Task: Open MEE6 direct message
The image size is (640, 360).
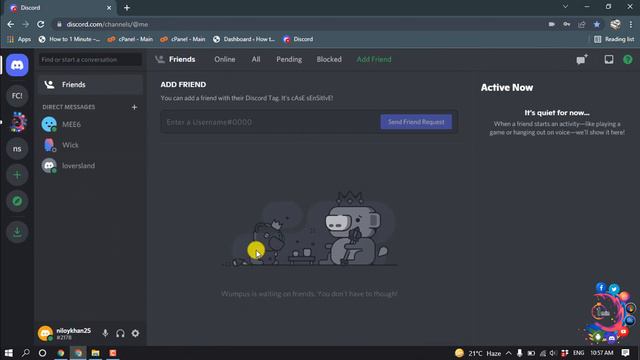Action: [91, 124]
